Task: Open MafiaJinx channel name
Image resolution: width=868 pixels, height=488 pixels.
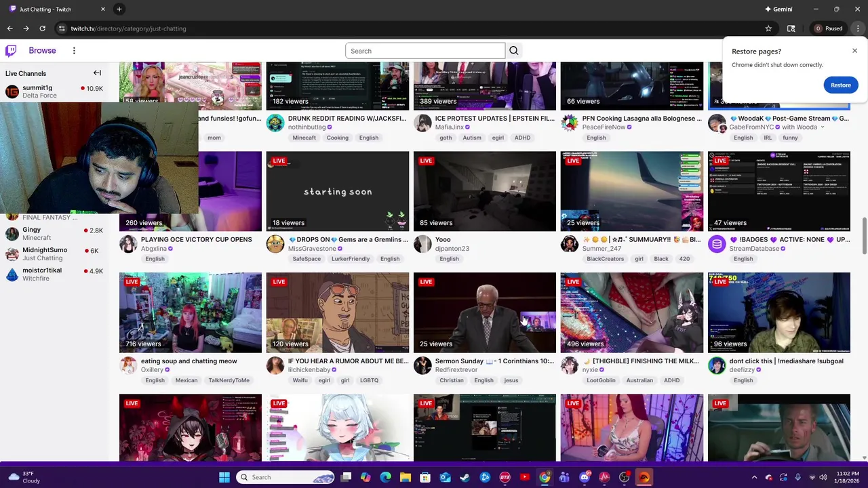Action: tap(450, 127)
